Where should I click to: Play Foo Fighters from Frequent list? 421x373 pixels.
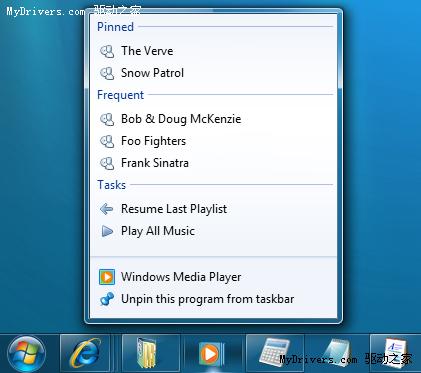click(213, 141)
